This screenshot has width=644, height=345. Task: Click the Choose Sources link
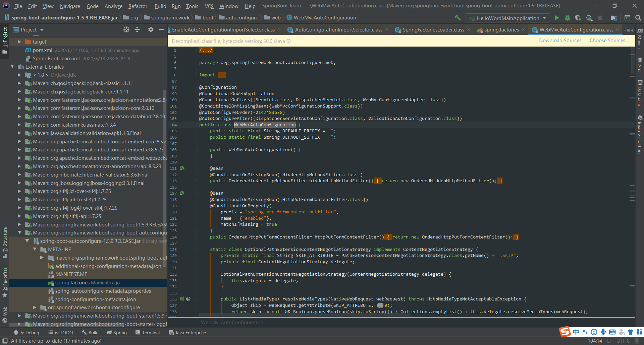[609, 41]
